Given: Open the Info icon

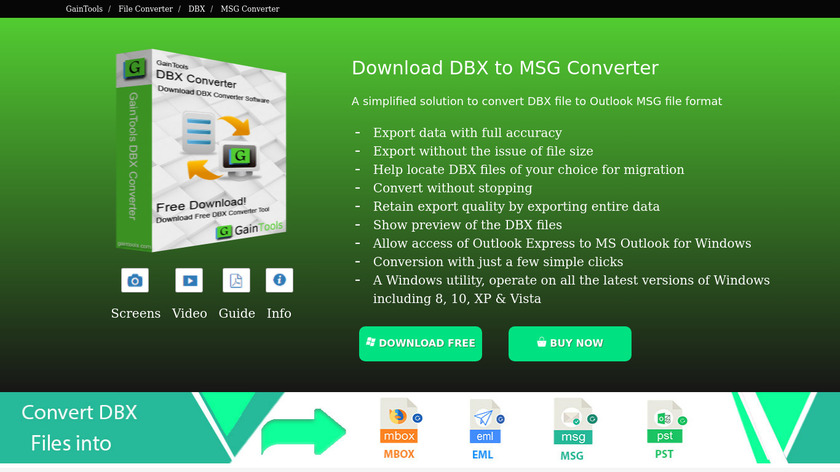Looking at the screenshot, I should coord(279,280).
